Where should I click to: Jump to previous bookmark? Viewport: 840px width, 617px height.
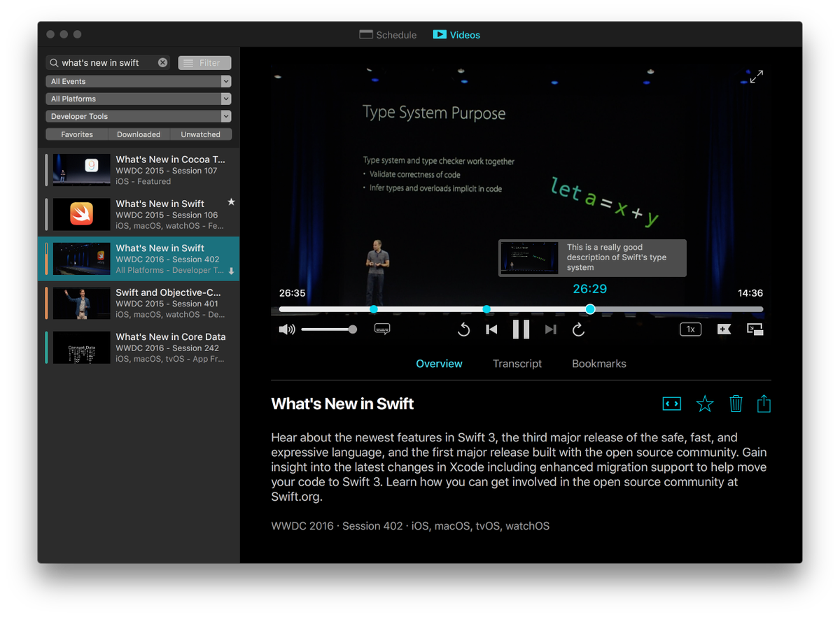point(491,329)
